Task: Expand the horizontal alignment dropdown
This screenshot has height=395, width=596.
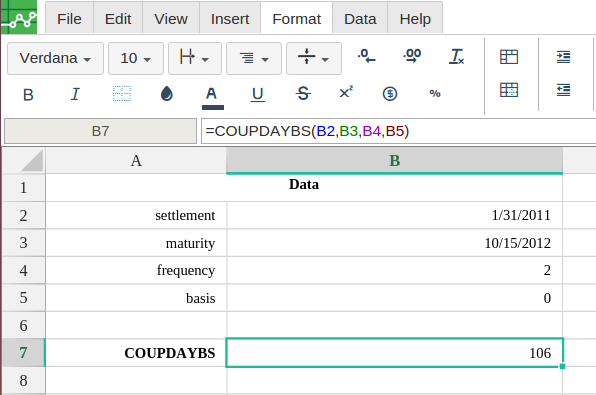Action: [254, 59]
